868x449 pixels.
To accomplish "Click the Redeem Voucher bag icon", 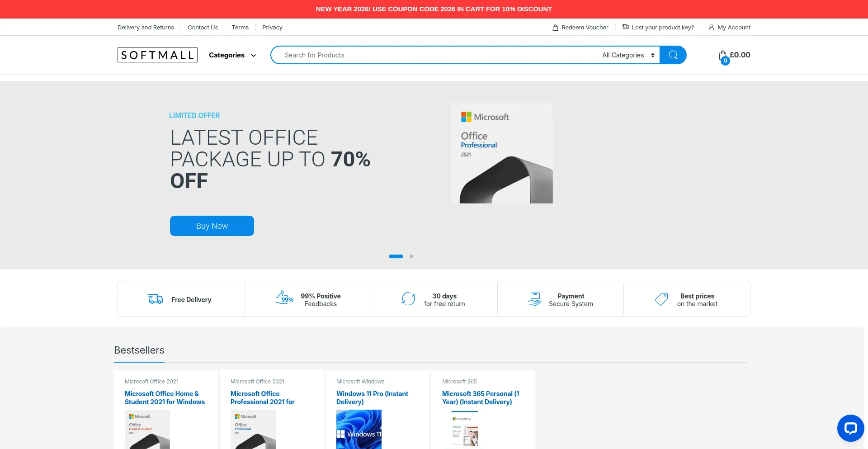I will click(x=555, y=28).
